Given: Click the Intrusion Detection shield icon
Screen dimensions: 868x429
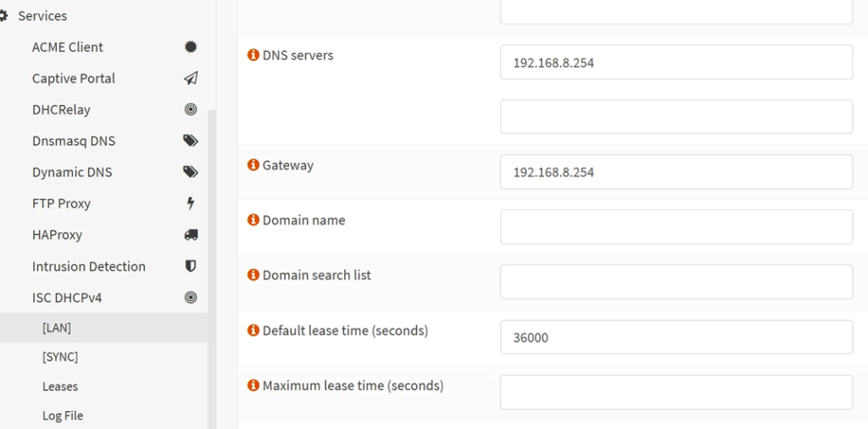Looking at the screenshot, I should (x=191, y=266).
